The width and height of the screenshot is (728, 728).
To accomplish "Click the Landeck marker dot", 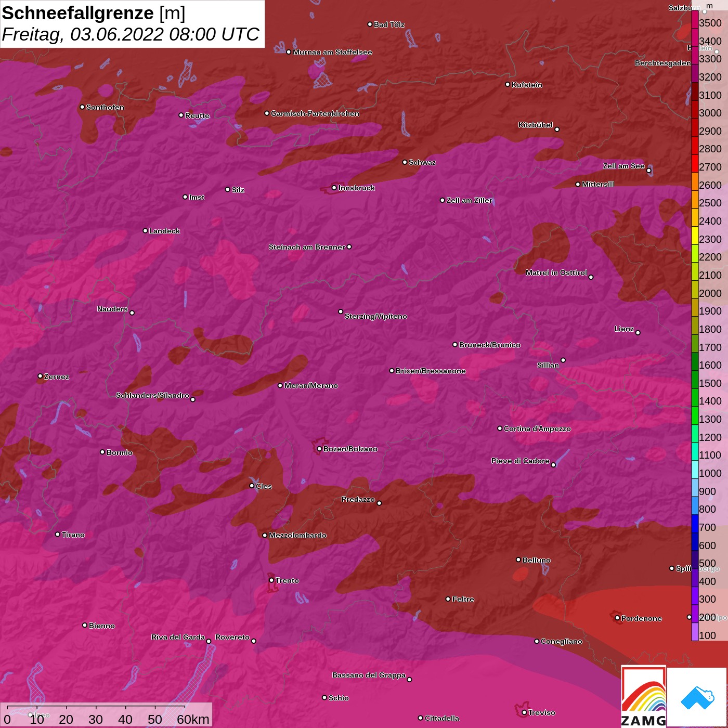I will click(145, 230).
